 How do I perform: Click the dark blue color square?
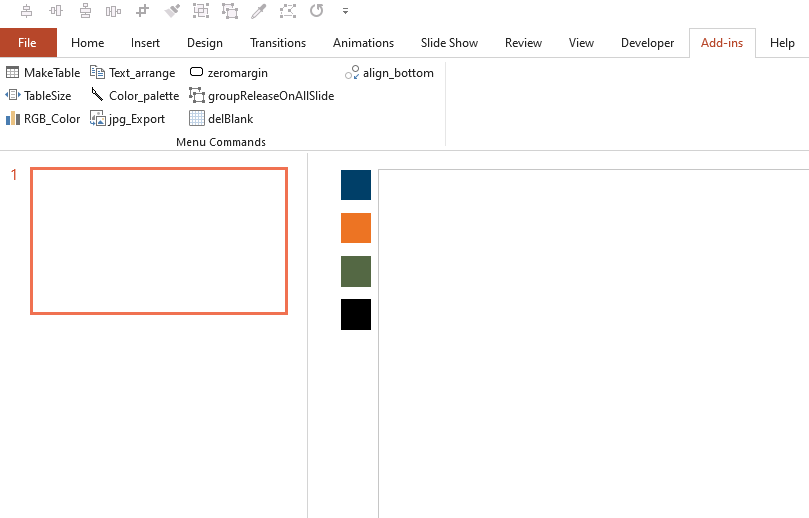(356, 185)
